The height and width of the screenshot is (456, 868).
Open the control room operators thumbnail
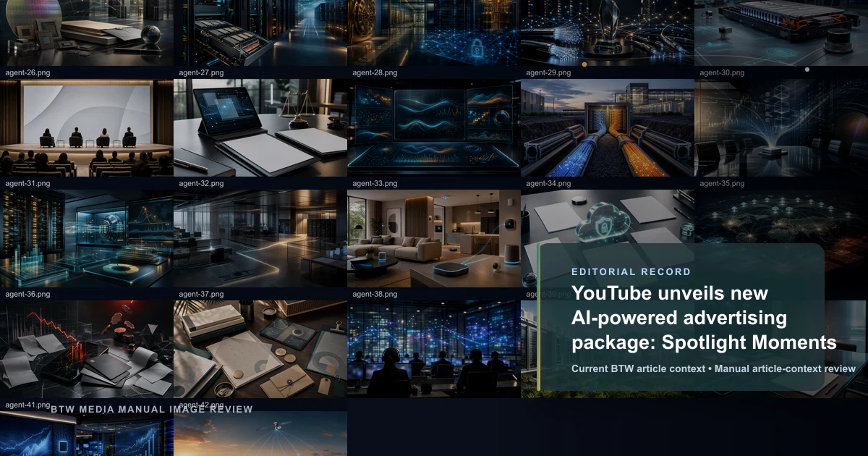click(434, 349)
